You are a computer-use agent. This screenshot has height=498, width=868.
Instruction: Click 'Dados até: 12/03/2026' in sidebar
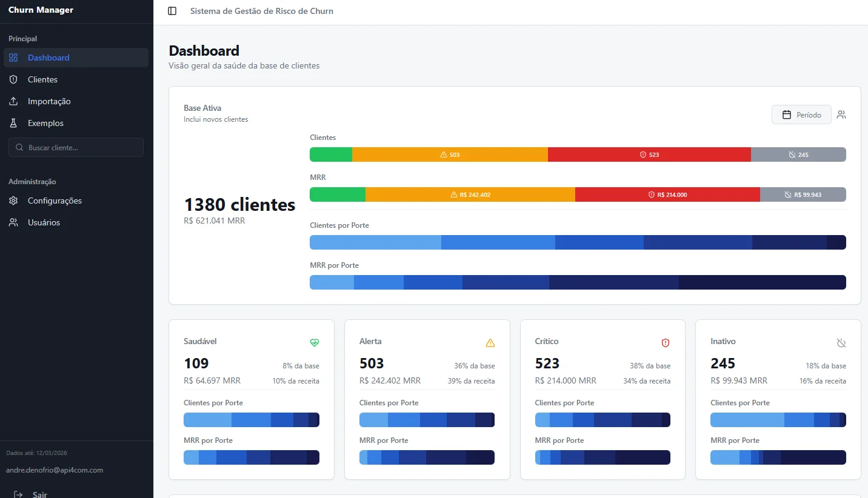pyautogui.click(x=36, y=453)
